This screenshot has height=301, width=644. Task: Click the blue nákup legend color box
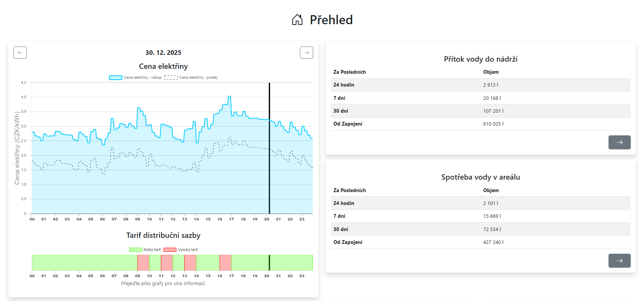pos(116,78)
